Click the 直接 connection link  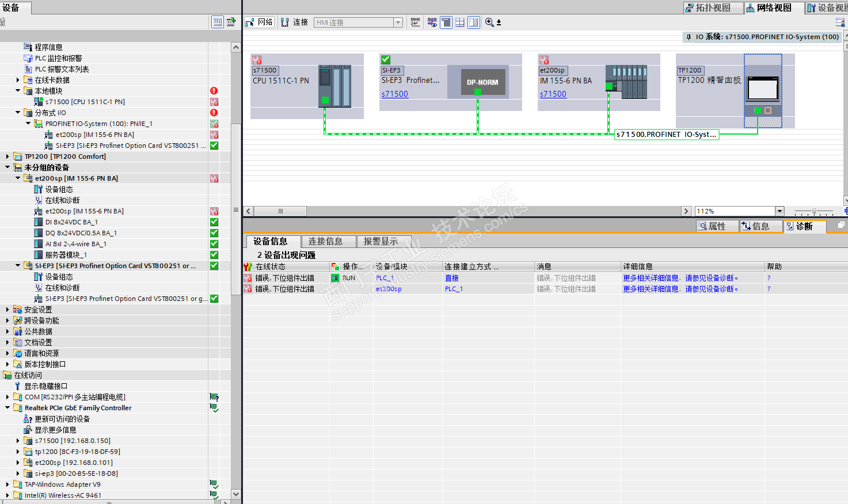click(x=452, y=278)
